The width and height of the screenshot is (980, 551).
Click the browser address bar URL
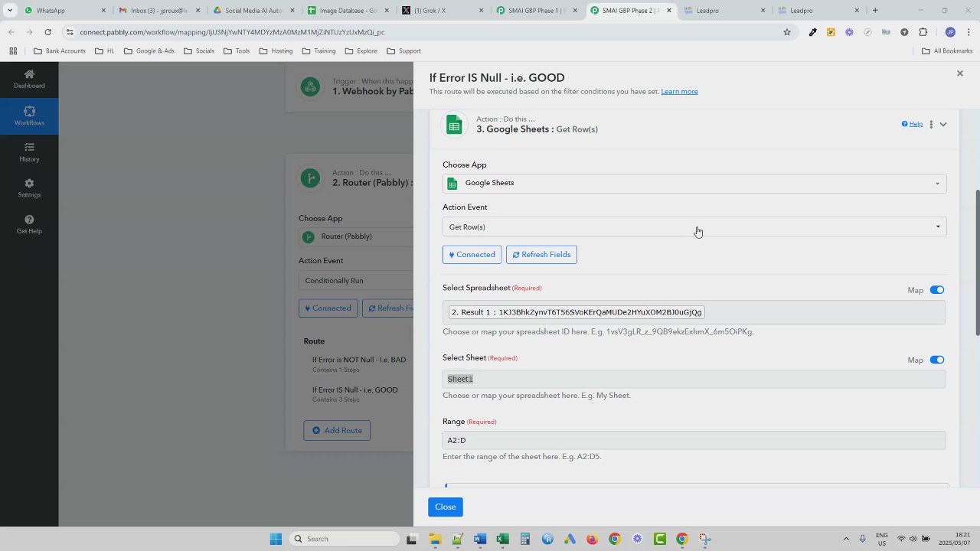pyautogui.click(x=232, y=32)
